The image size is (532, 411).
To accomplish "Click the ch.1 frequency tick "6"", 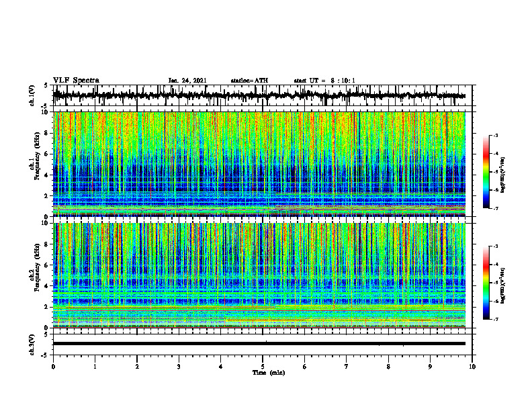I will point(47,154).
